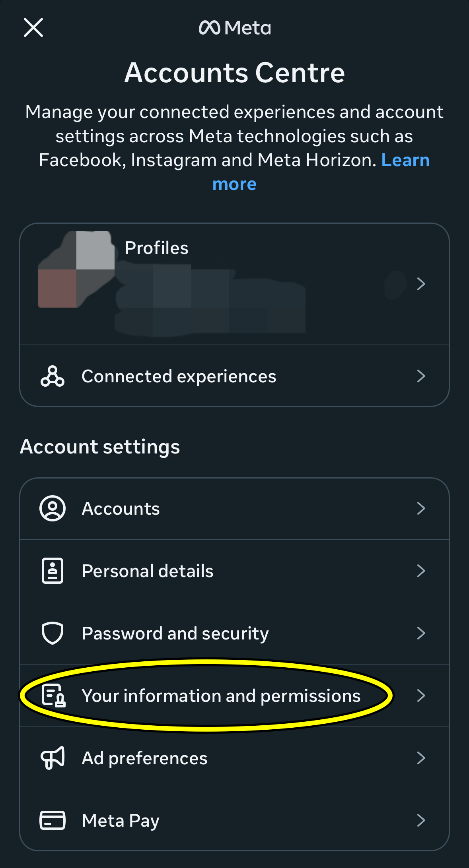The image size is (469, 868).
Task: Open Your information and permissions
Action: (235, 696)
